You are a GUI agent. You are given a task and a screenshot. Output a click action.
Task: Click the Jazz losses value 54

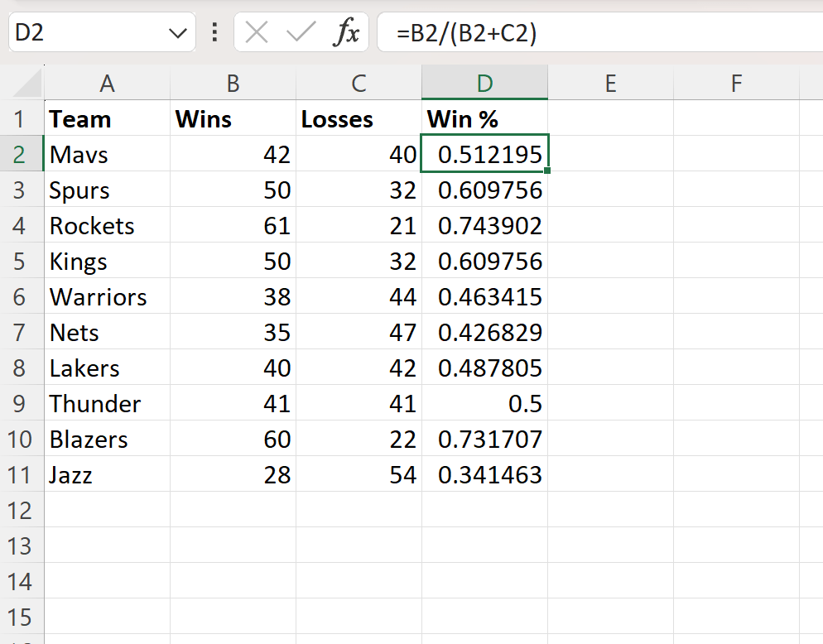point(359,474)
